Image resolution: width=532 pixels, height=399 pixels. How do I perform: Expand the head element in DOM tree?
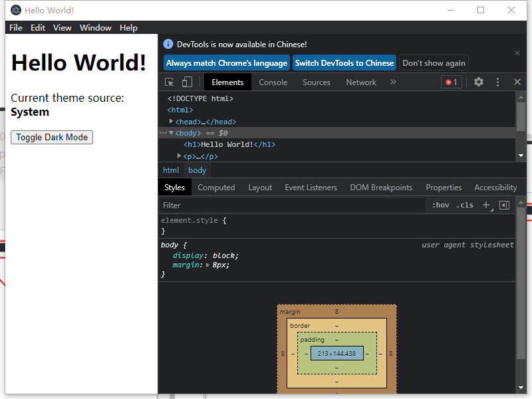pos(172,121)
